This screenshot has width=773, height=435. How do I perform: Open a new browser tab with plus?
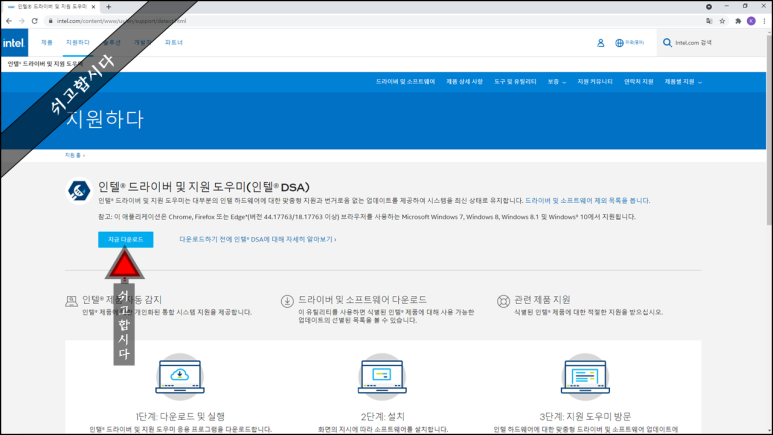(x=108, y=7)
